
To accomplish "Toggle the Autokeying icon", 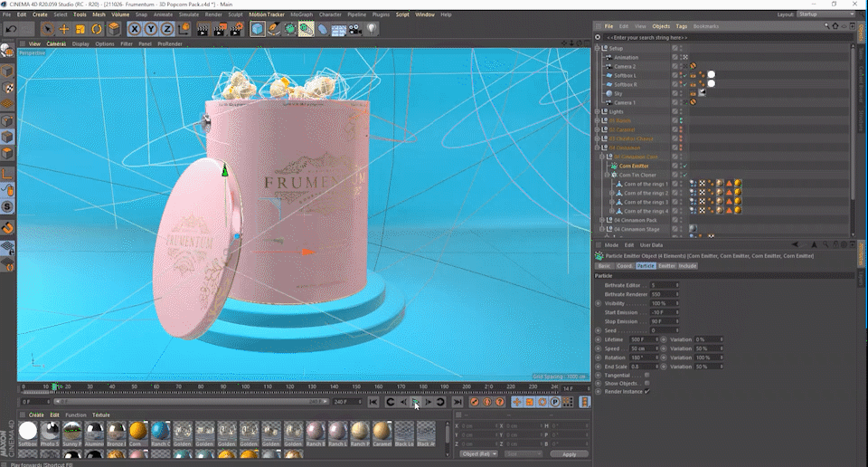I will point(487,402).
